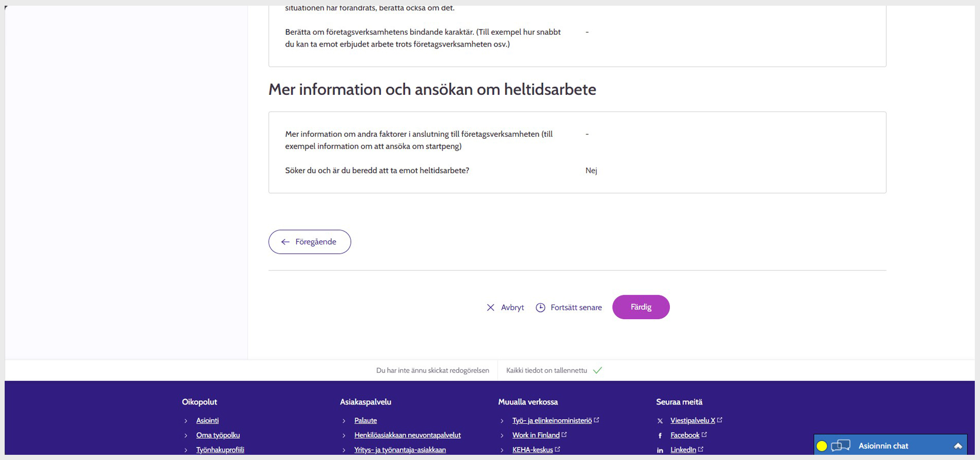Viewport: 980px width, 460px height.
Task: Click text 'Mer information om andra faktorer'
Action: (x=419, y=140)
